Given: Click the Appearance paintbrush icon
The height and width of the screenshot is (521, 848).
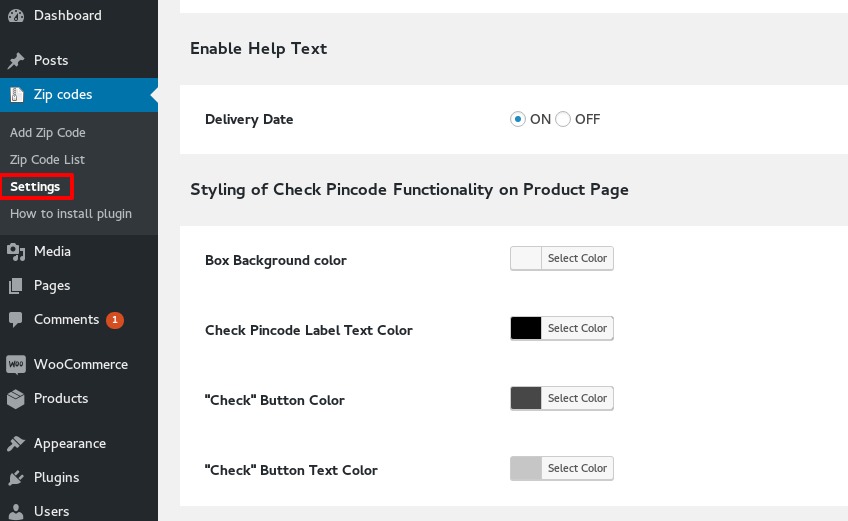Looking at the screenshot, I should tap(16, 444).
